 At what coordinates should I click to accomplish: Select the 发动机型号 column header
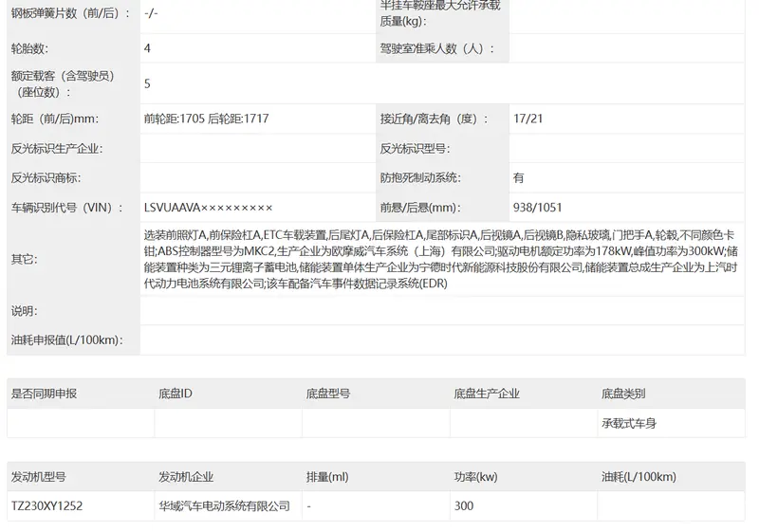[x=38, y=477]
